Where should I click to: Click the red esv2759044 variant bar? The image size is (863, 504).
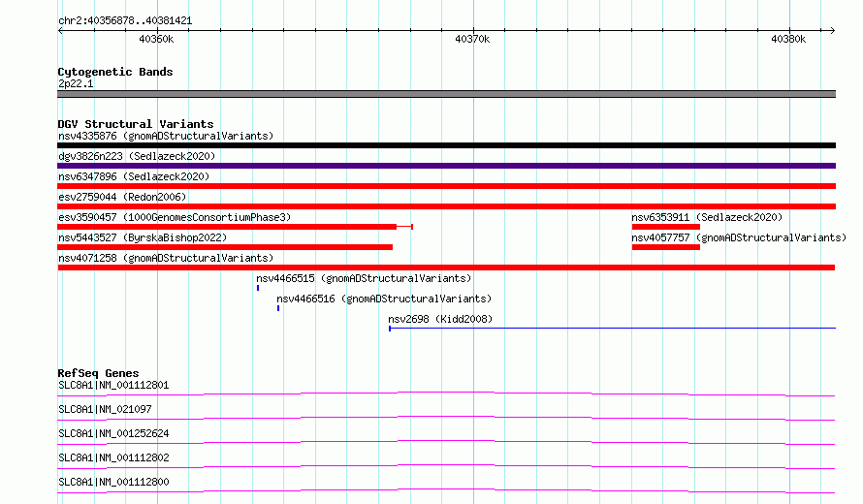pyautogui.click(x=446, y=206)
